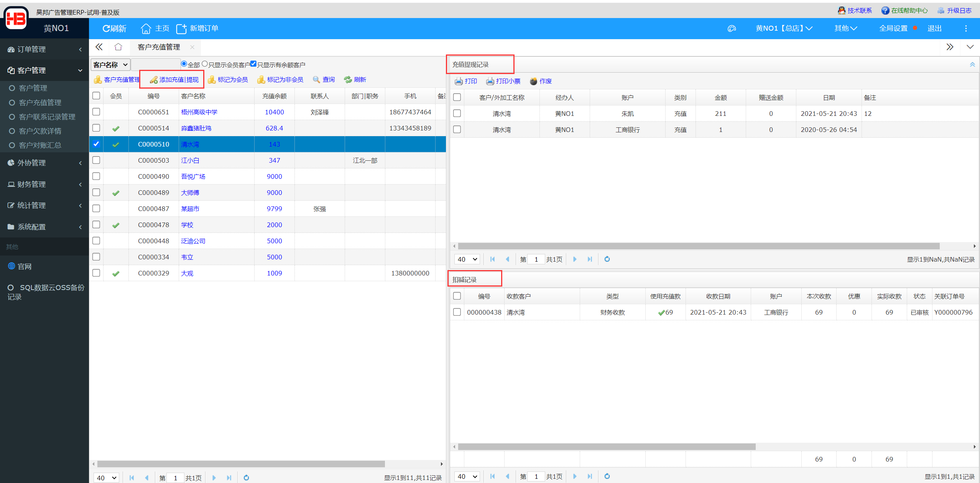Click the double-right arrow tab scroll icon
Screen dimensions: 980x483
(950, 47)
